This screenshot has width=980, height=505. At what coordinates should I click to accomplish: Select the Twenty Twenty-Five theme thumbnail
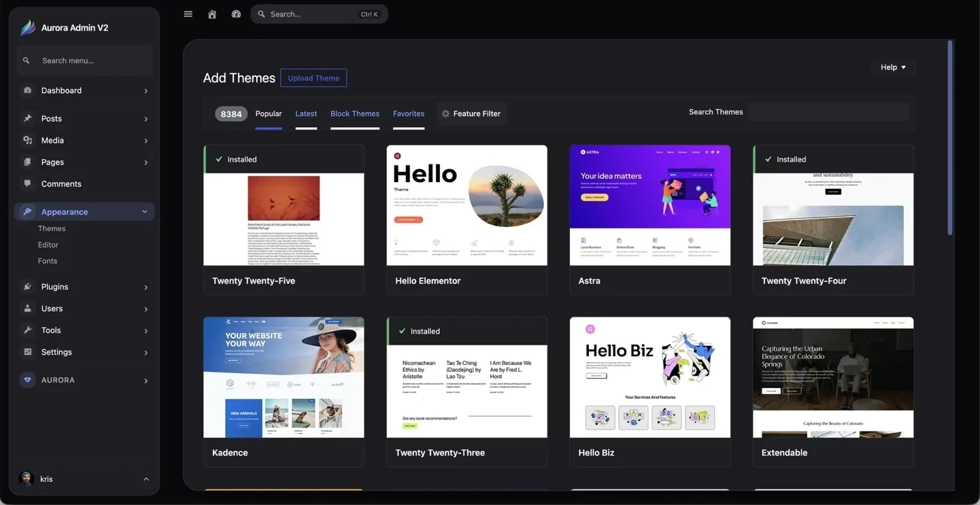click(x=284, y=220)
